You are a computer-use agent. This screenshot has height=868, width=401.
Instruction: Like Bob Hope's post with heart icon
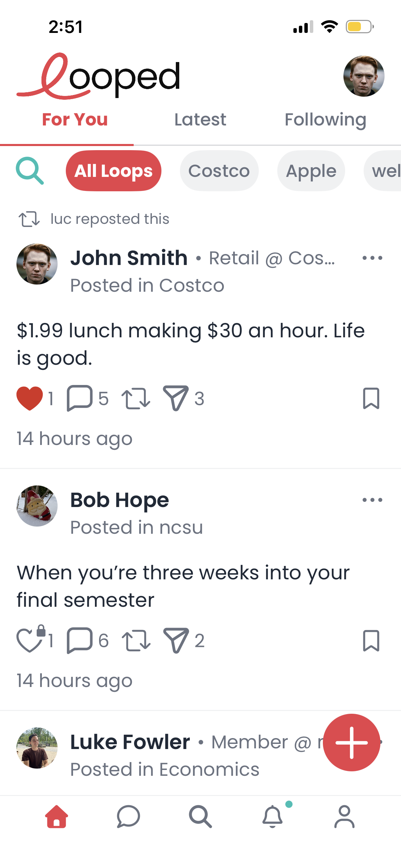point(29,640)
